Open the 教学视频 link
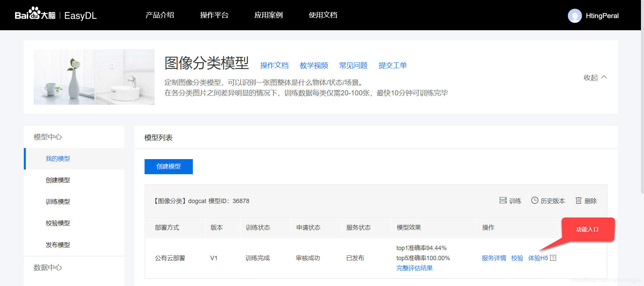 click(x=314, y=65)
